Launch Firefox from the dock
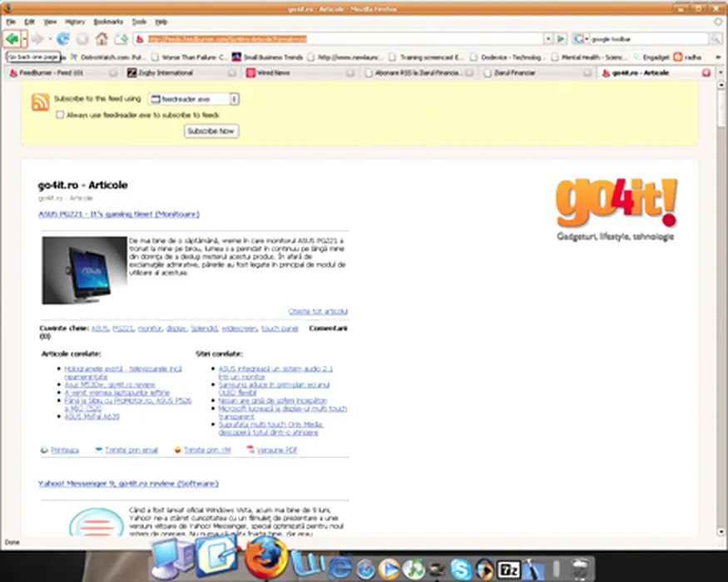728x582 pixels. [265, 557]
